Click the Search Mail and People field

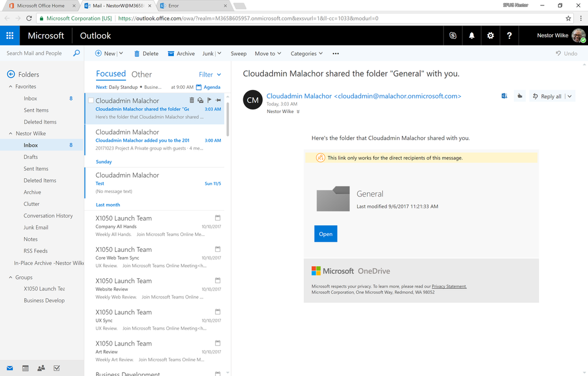pyautogui.click(x=34, y=53)
